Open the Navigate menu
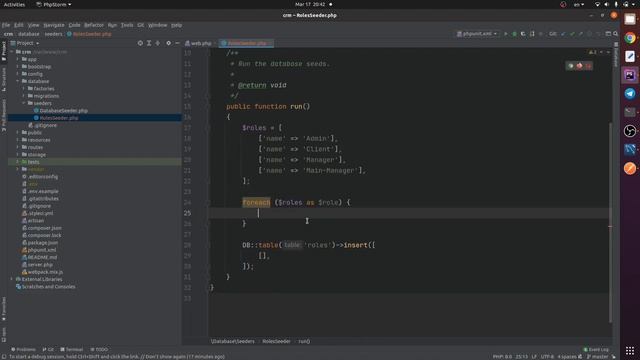Viewport: 640px width, 360px height. tap(54, 25)
